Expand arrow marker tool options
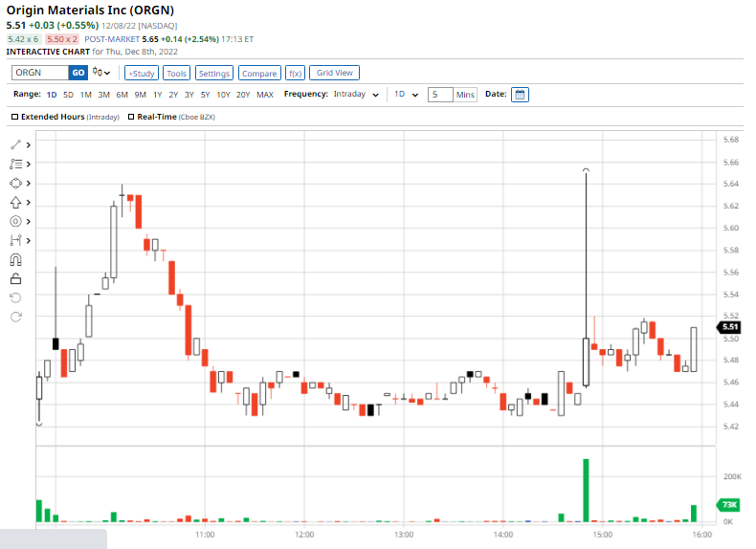The image size is (756, 549). tap(29, 202)
